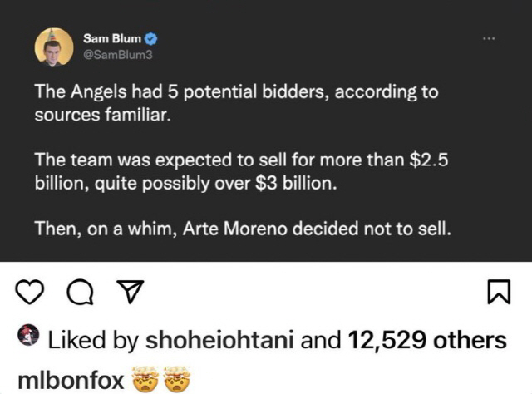Click the "Sam Blum" display name
532x394 pixels.
click(x=112, y=38)
